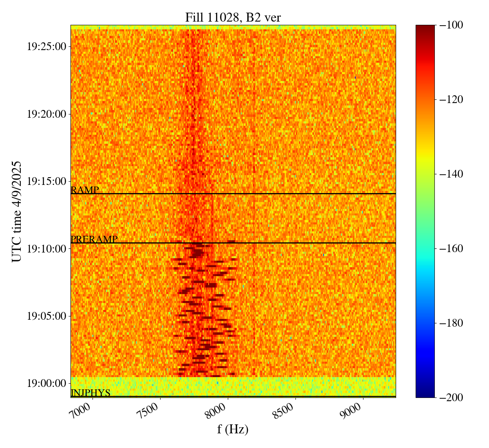Select the 19:05:00 time tick label

pos(46,316)
